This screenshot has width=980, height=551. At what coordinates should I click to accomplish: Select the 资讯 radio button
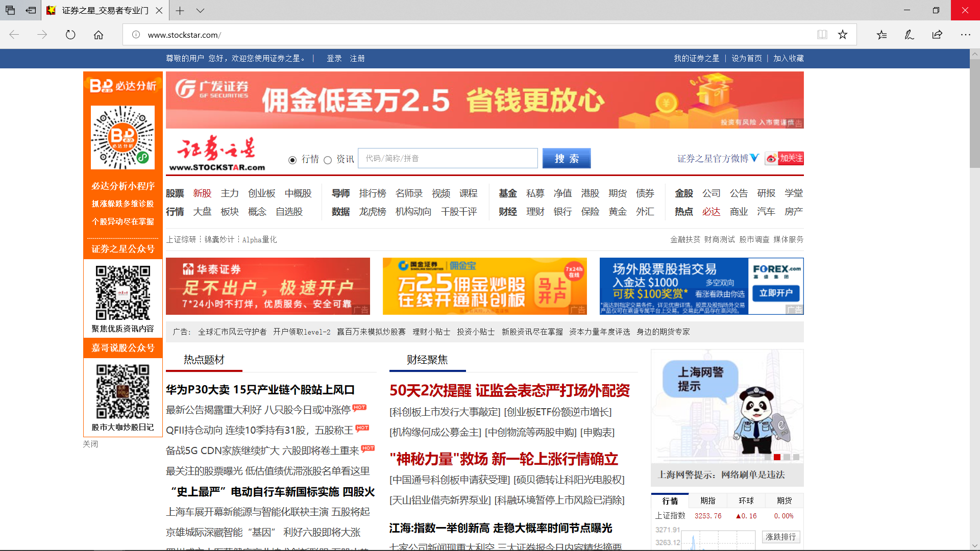pyautogui.click(x=328, y=160)
